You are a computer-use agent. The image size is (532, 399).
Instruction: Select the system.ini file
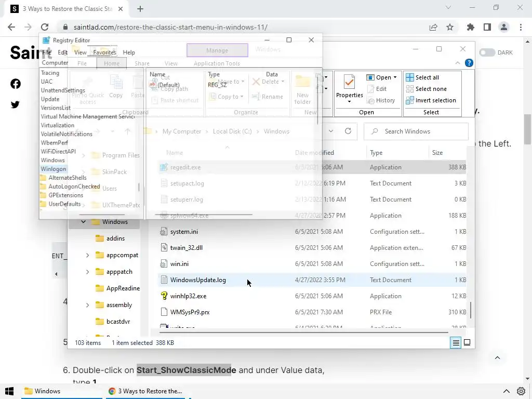click(x=312, y=232)
